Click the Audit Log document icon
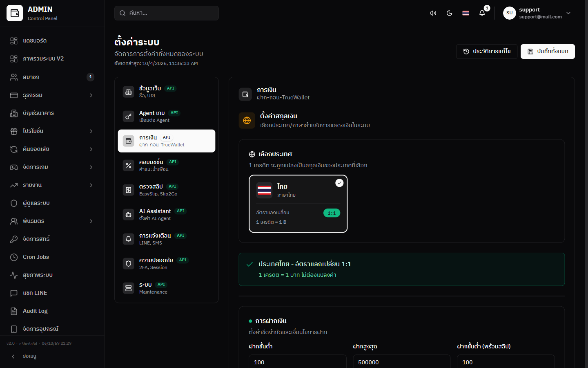 [14, 311]
